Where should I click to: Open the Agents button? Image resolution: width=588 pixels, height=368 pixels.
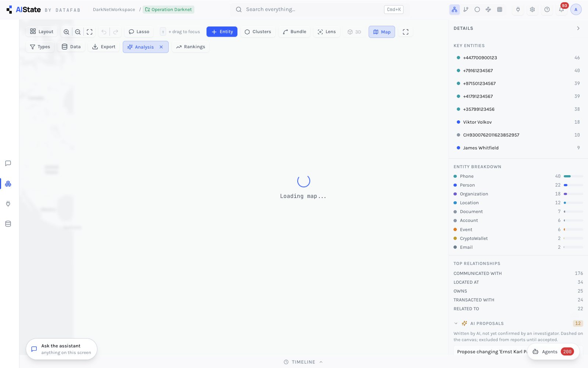coord(553,352)
